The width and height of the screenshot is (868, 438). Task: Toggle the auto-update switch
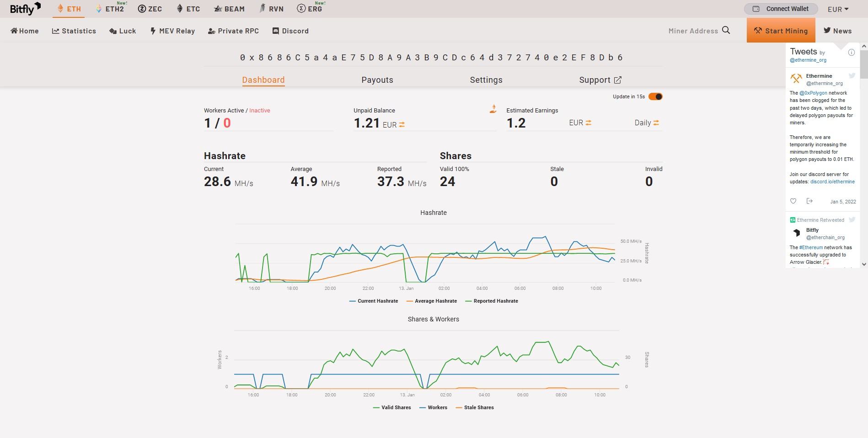point(655,96)
